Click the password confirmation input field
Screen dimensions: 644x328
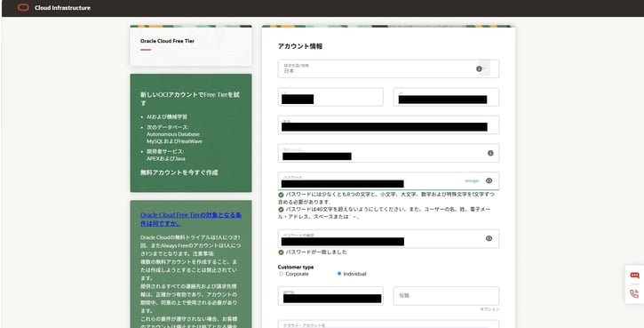click(388, 239)
